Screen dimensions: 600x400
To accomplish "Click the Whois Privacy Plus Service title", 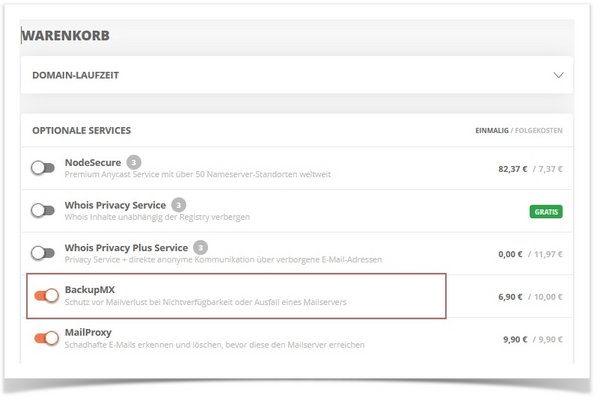I will coord(126,248).
